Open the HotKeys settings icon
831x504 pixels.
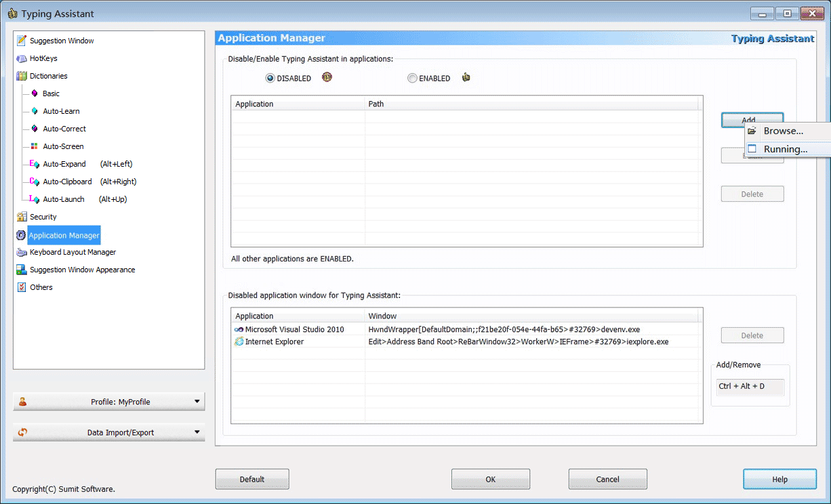21,58
